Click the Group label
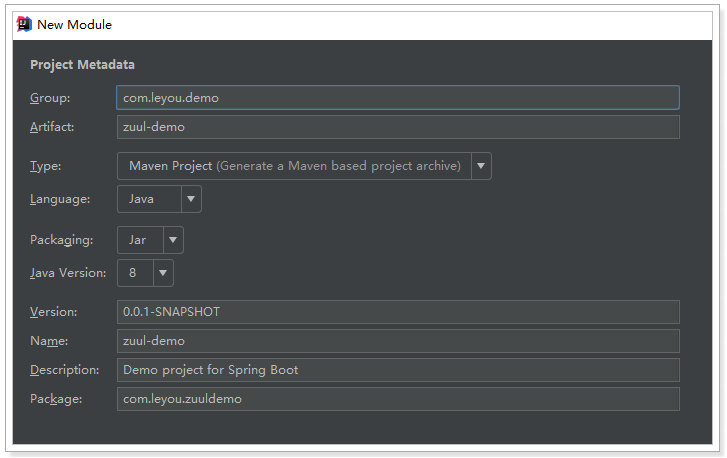The width and height of the screenshot is (727, 458). (50, 98)
